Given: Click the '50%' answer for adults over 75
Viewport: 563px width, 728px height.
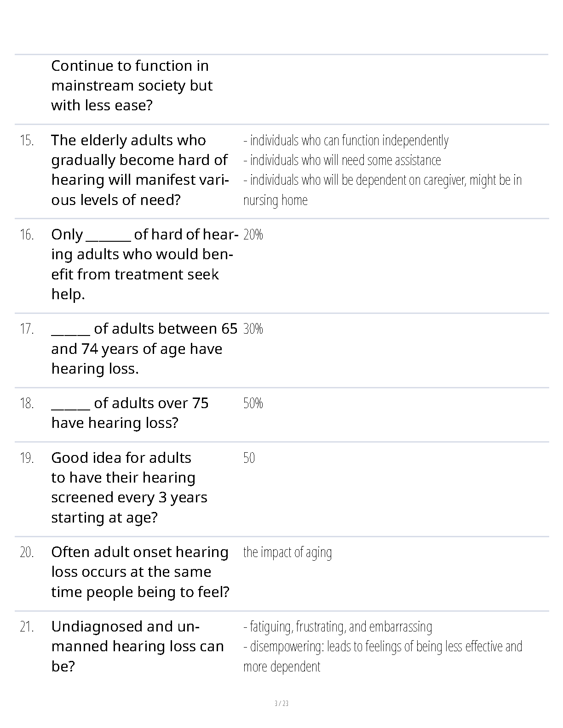Looking at the screenshot, I should pos(253,403).
